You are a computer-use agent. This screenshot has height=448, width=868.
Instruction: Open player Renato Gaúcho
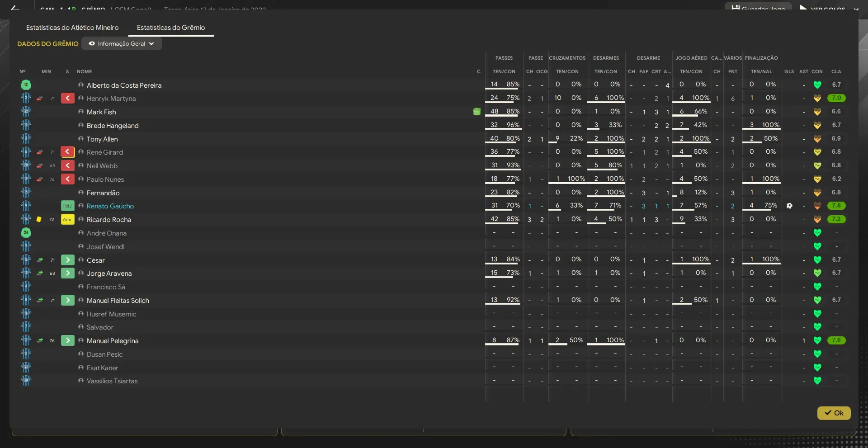pyautogui.click(x=110, y=206)
